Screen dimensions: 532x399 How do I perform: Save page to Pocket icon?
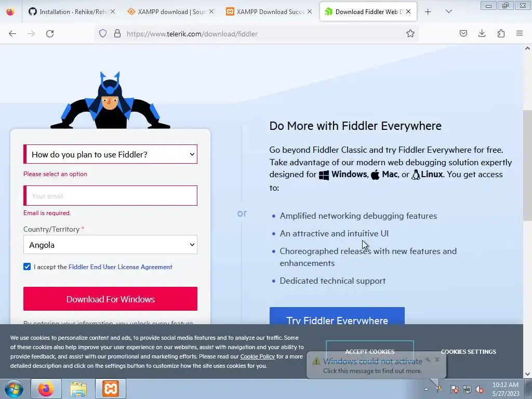(x=463, y=33)
